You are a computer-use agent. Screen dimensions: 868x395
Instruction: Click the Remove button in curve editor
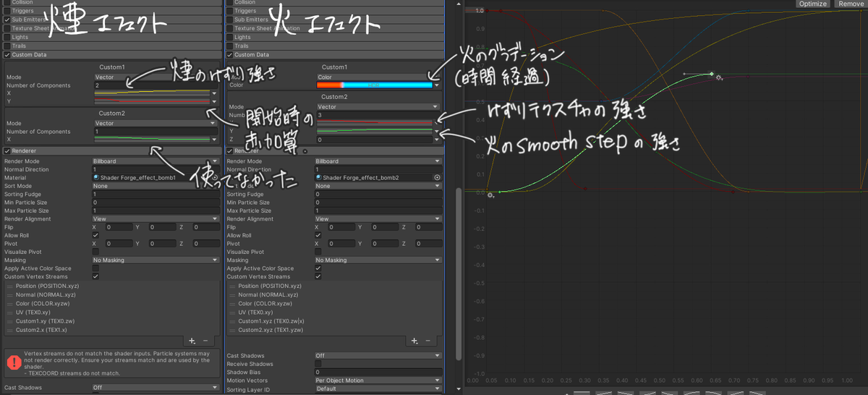click(x=851, y=4)
